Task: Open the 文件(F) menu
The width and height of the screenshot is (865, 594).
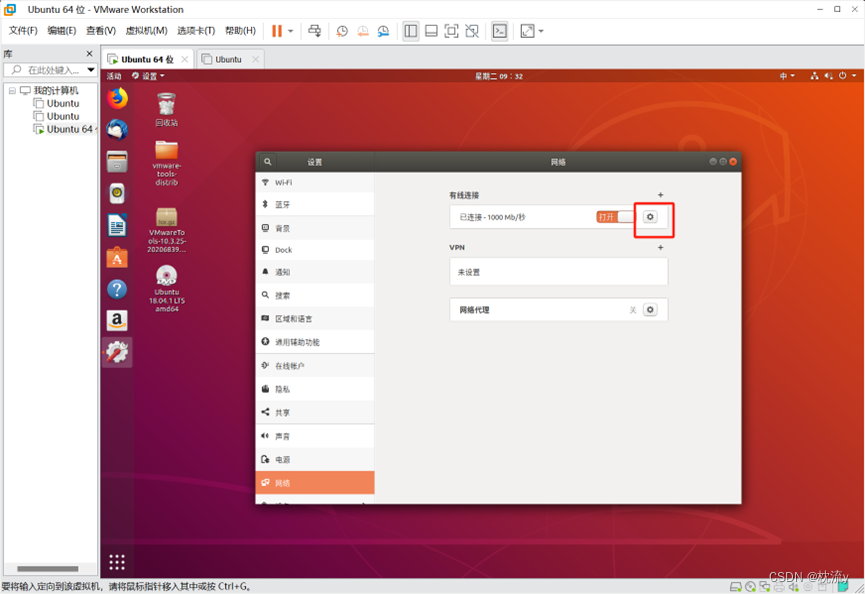Action: click(x=23, y=30)
